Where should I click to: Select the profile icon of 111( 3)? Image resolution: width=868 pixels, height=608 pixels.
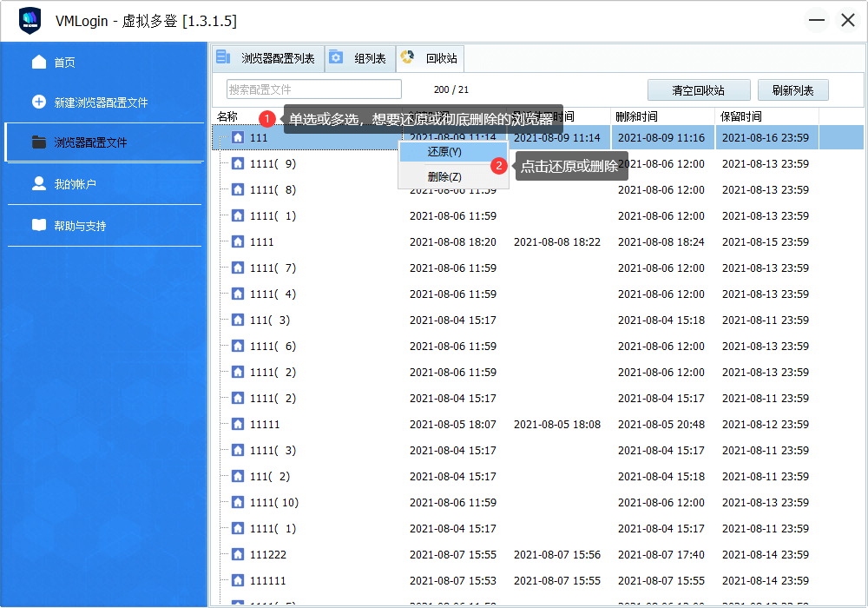(x=238, y=320)
